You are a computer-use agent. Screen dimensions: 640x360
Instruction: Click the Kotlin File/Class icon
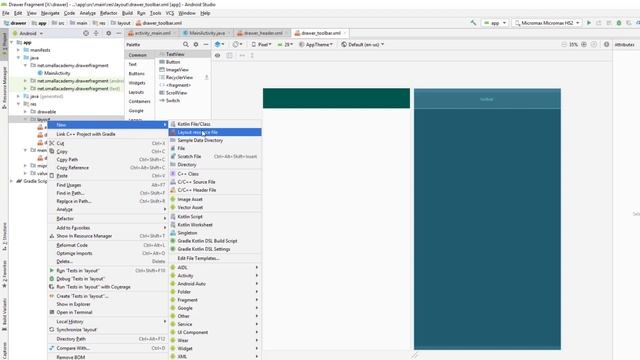tap(173, 124)
